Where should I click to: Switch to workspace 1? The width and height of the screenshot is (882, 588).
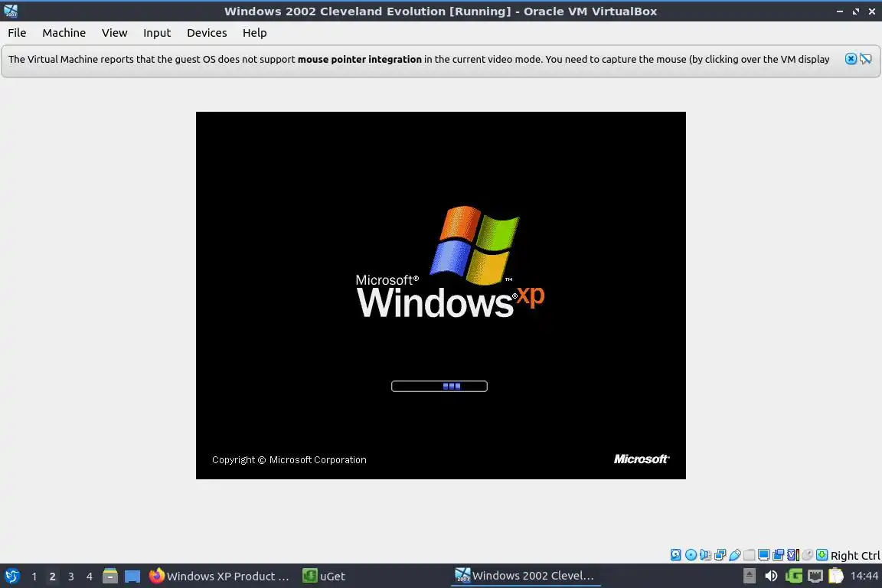click(34, 577)
